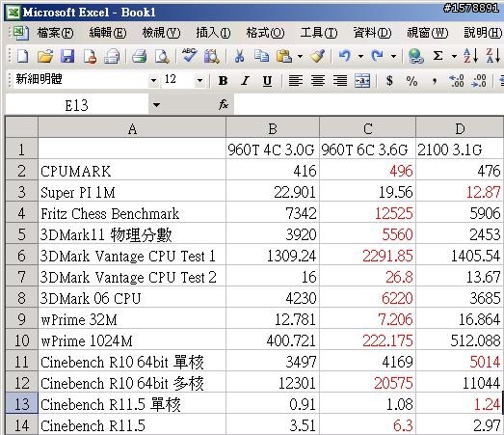Insert a hyperlink using the globe icon
The width and height of the screenshot is (504, 435).
coord(415,56)
